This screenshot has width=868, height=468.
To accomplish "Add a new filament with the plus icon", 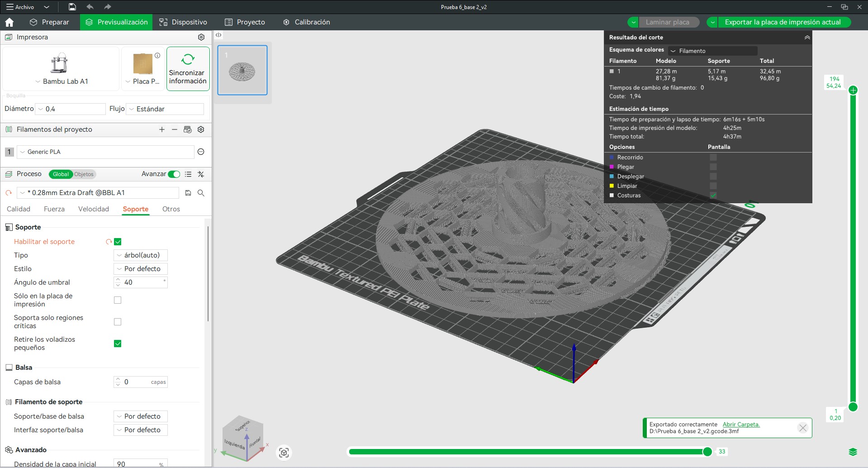I will click(x=162, y=129).
